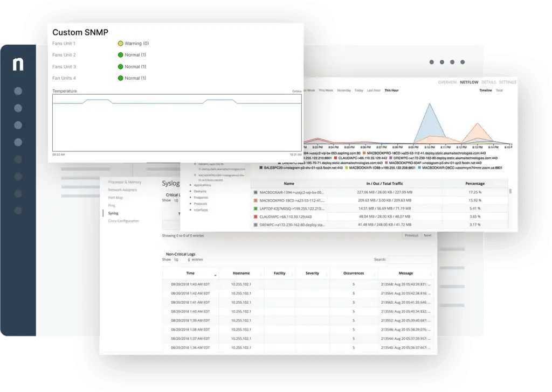Click the Temperature graph line in Custom SNMP
The height and width of the screenshot is (392, 552).
pyautogui.click(x=177, y=102)
